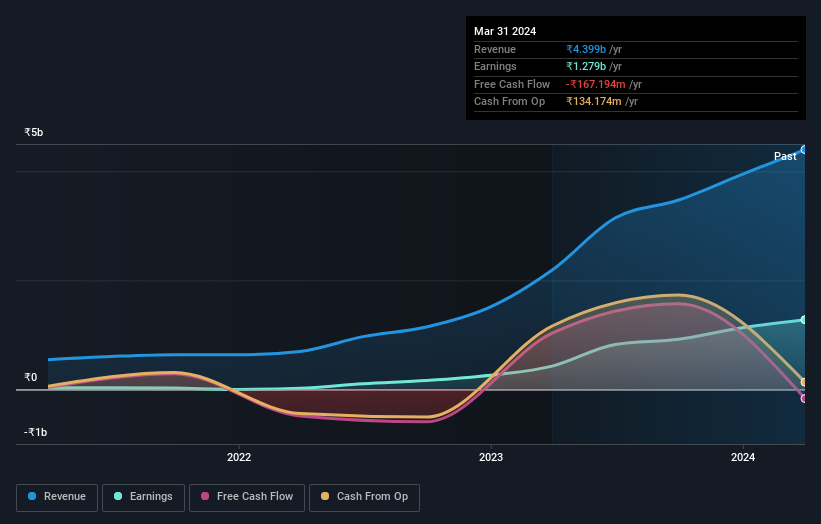
Task: Toggle the Cash From Op legend button
Action: (x=364, y=497)
